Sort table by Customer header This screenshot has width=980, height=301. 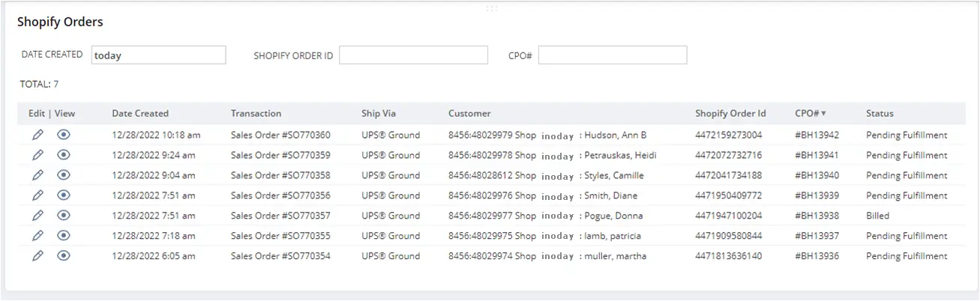tap(469, 114)
